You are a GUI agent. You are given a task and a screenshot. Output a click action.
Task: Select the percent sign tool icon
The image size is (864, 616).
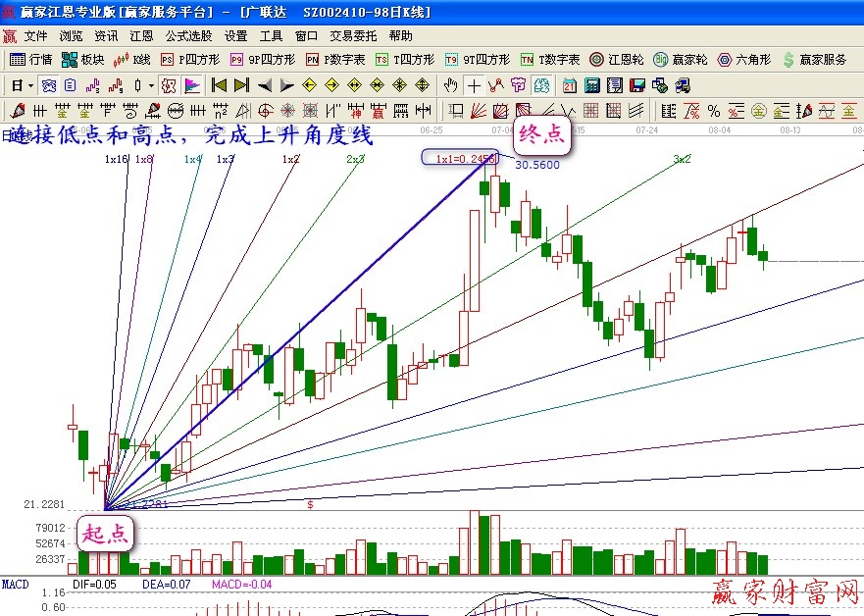714,111
